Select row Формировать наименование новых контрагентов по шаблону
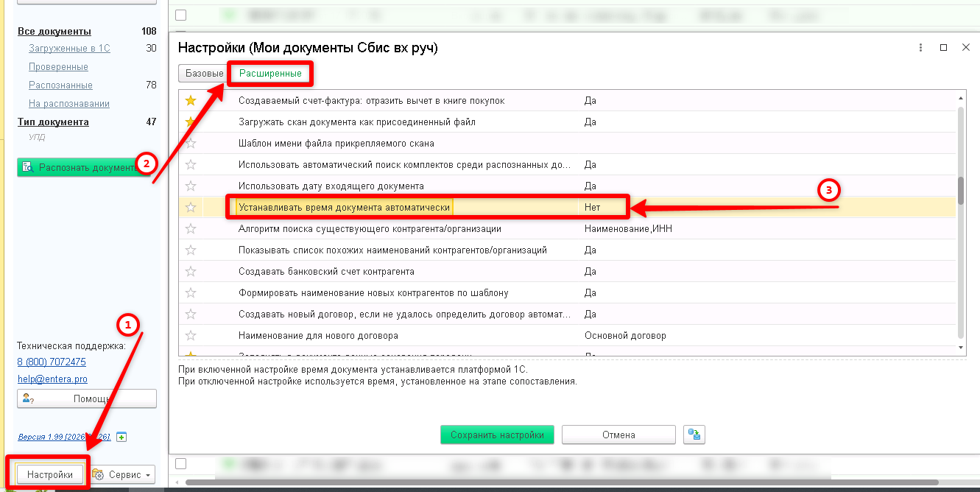The height and width of the screenshot is (492, 980). 567,292
